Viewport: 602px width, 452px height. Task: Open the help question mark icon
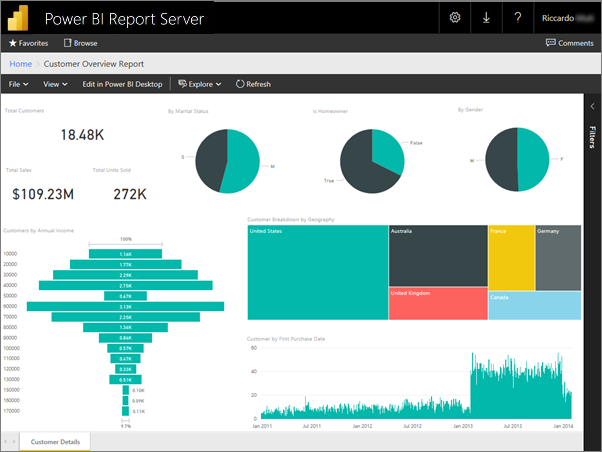pyautogui.click(x=517, y=18)
